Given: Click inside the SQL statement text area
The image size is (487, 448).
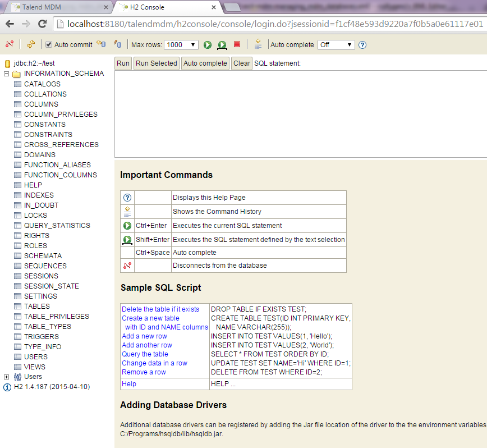Looking at the screenshot, I should click(x=300, y=113).
